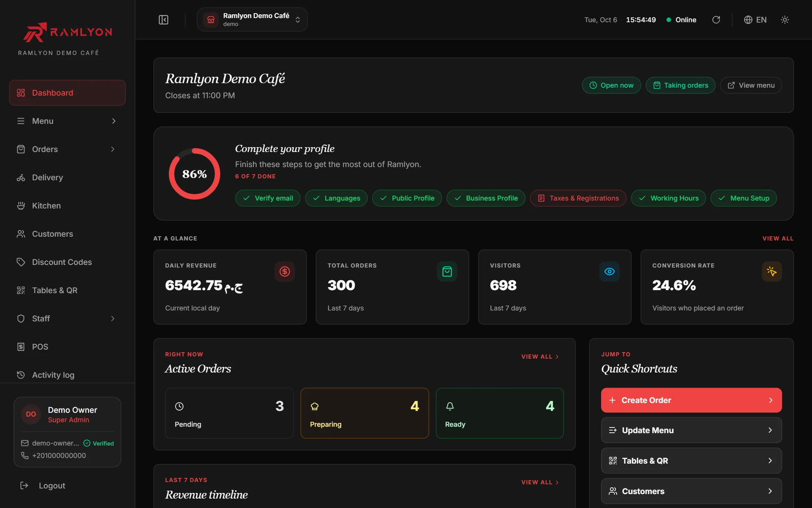Open the Pending orders card
812x508 pixels.
coord(229,413)
